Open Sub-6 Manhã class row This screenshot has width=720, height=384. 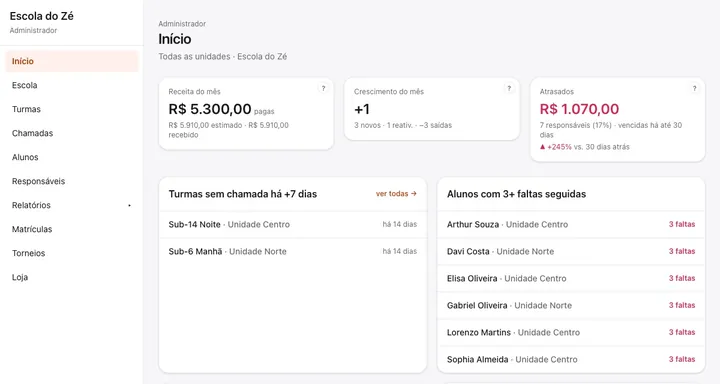pos(292,251)
